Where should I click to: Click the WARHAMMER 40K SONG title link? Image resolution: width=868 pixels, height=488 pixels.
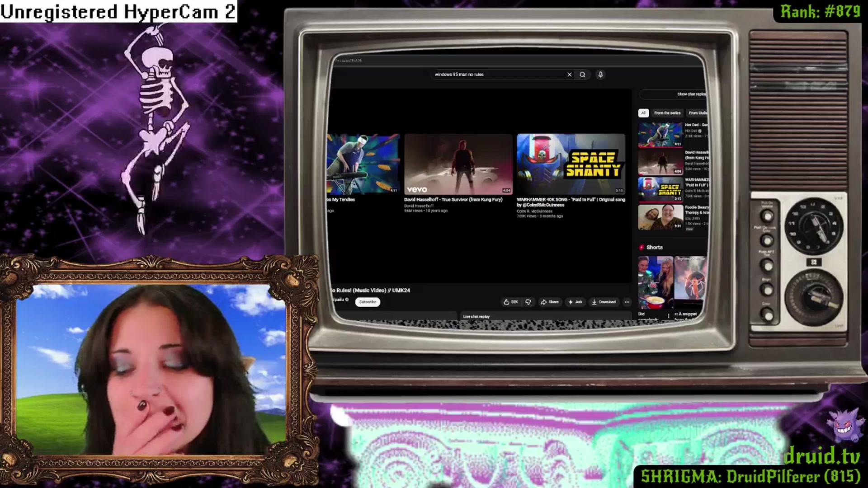[x=571, y=202]
